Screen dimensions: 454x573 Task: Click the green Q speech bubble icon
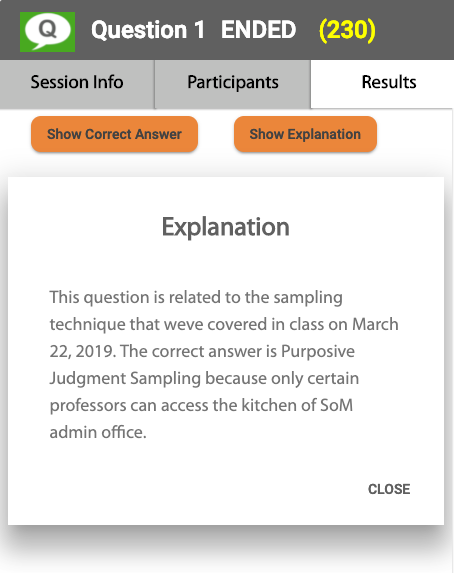coord(48,32)
